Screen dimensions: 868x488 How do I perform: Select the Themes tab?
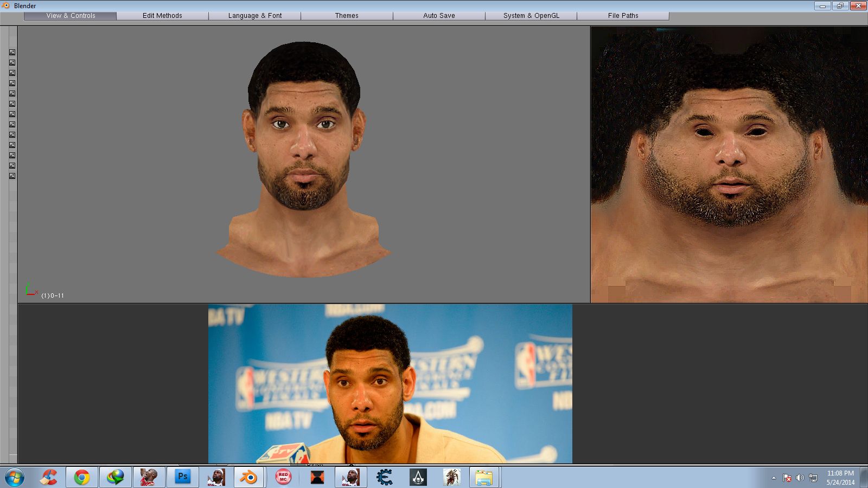[x=347, y=16]
